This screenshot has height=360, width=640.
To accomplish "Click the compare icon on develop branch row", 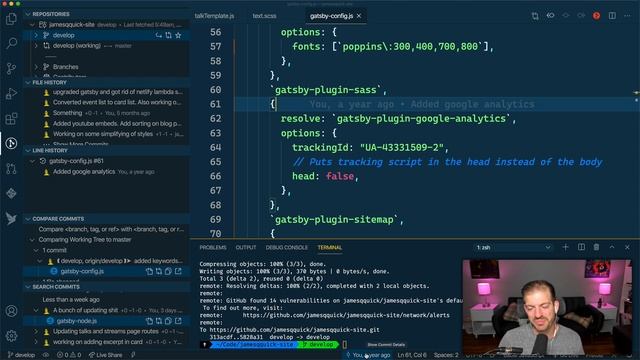I will tap(169, 36).
